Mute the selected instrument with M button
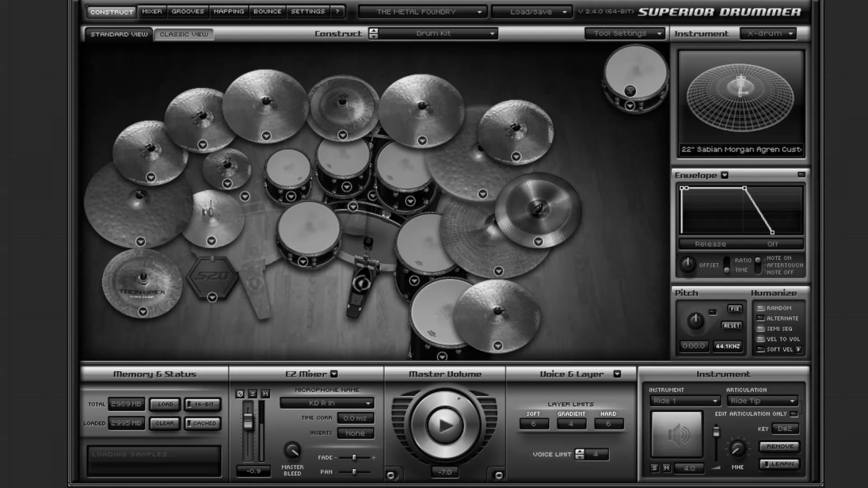Image resolution: width=868 pixels, height=488 pixels. point(667,468)
